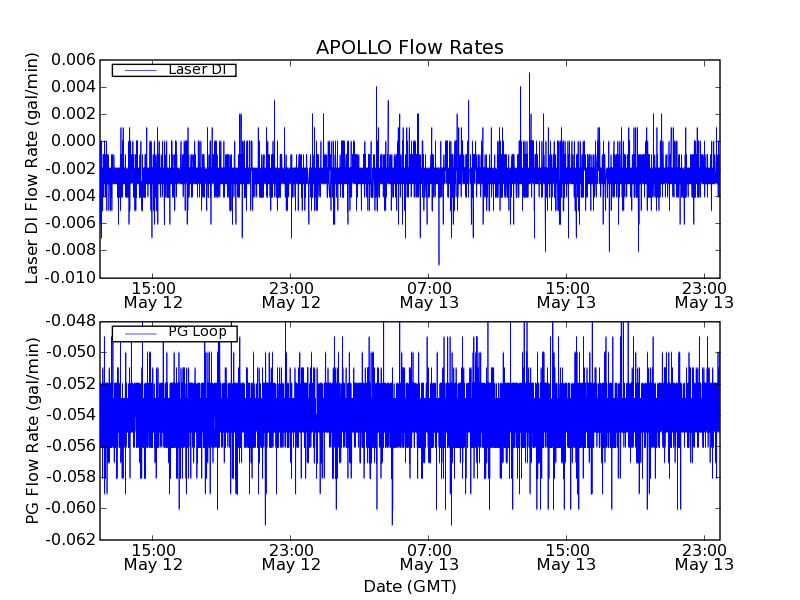Select the "PG Loop" legend entry text

coord(197,333)
